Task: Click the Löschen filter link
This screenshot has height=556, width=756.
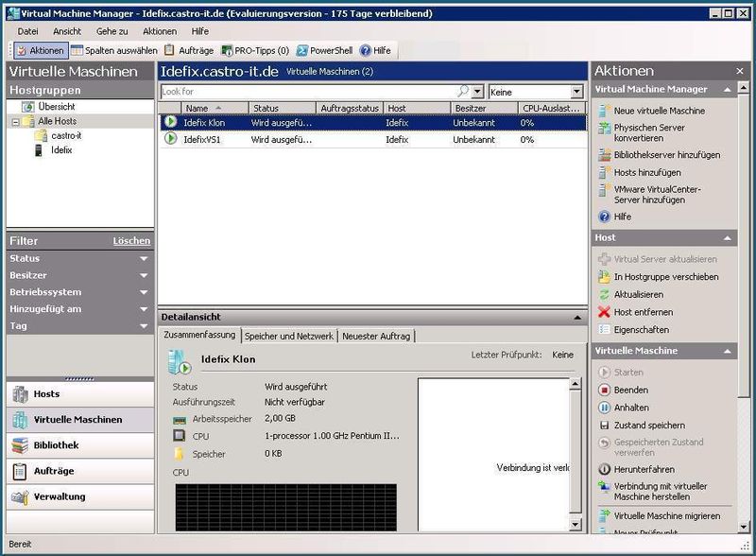Action: tap(131, 241)
